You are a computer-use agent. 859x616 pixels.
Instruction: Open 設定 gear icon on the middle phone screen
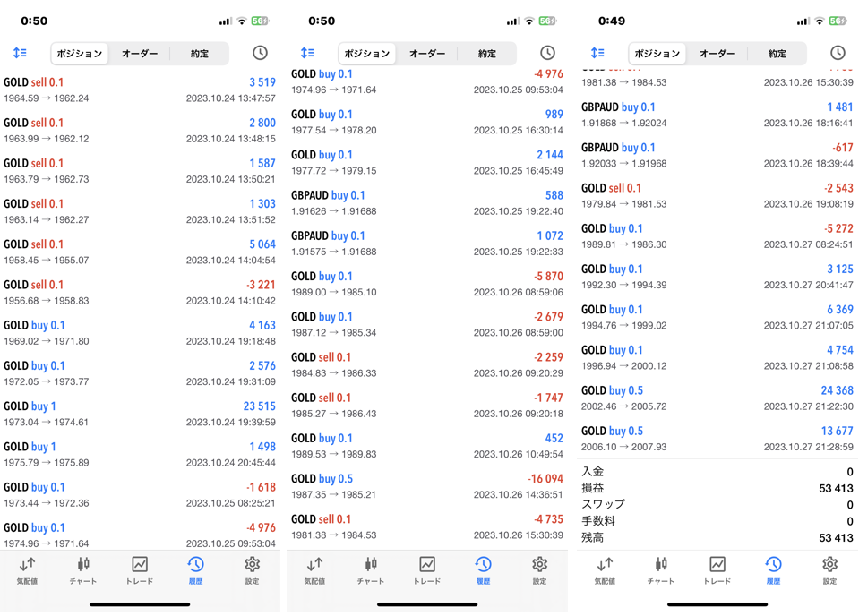[x=539, y=569]
